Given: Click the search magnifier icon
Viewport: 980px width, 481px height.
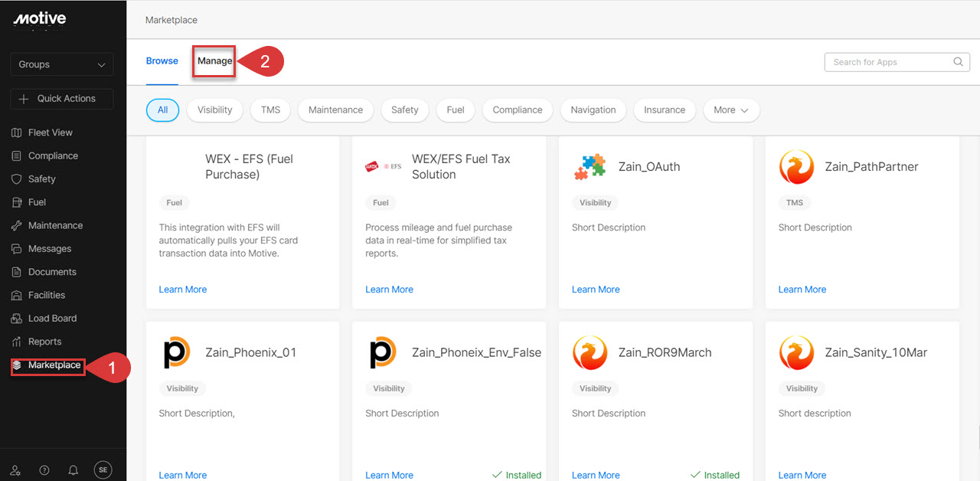Looking at the screenshot, I should [958, 62].
